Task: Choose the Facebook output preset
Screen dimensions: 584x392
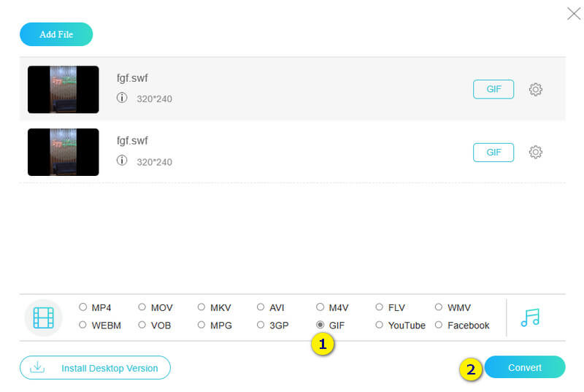Action: [439, 325]
